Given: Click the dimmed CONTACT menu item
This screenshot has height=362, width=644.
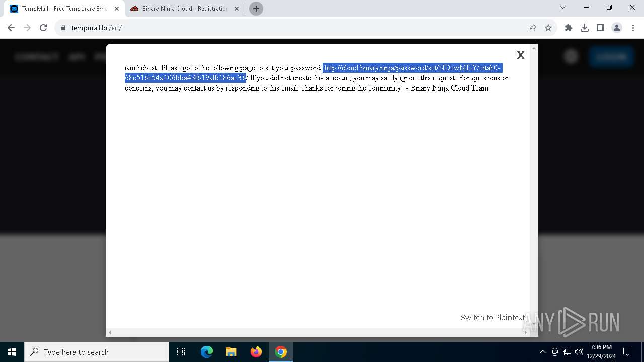Looking at the screenshot, I should point(37,57).
